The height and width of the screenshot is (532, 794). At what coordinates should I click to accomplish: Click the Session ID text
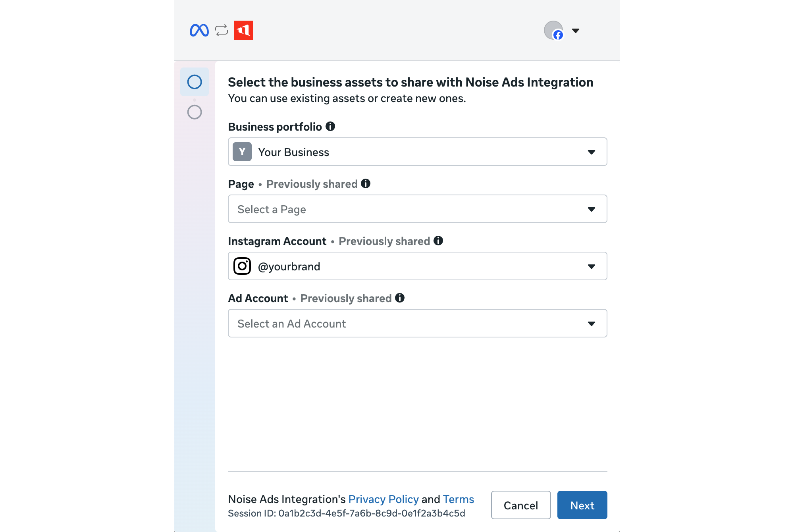pyautogui.click(x=347, y=513)
